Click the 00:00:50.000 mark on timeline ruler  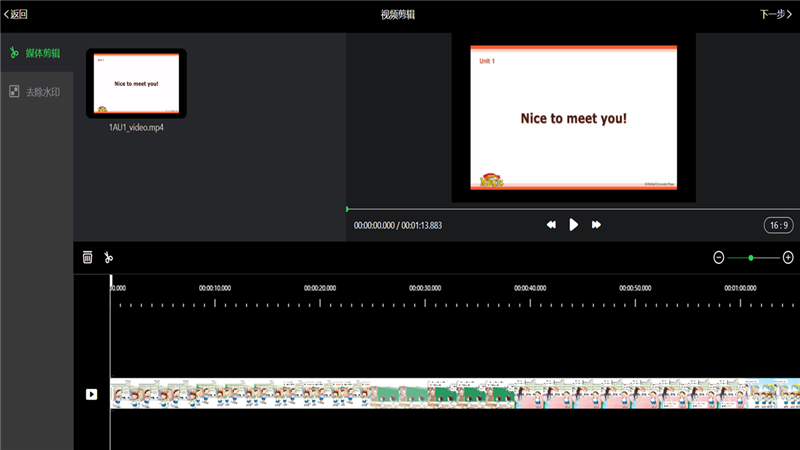pyautogui.click(x=636, y=288)
